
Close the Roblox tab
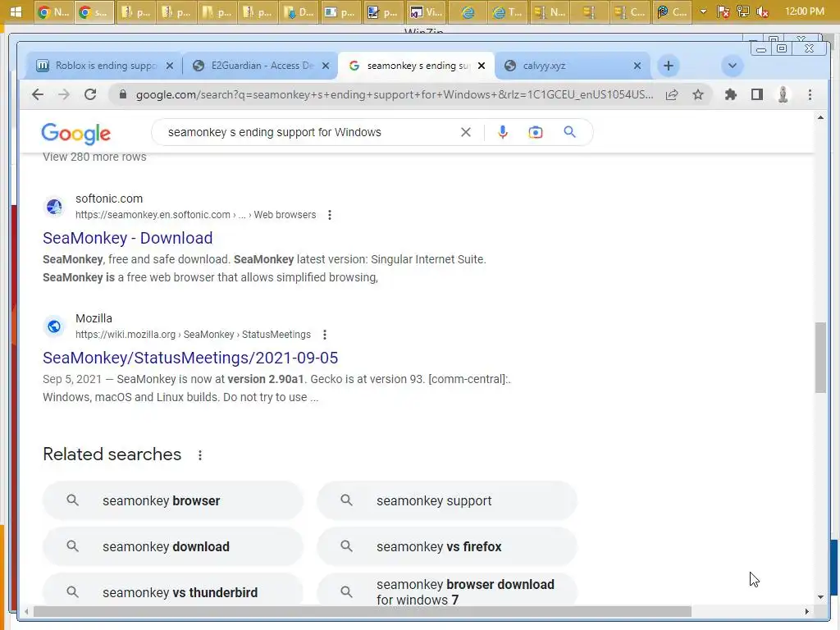tap(169, 66)
